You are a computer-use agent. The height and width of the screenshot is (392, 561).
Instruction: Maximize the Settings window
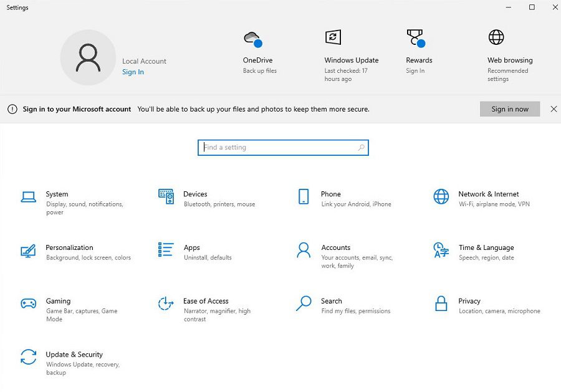pos(532,7)
